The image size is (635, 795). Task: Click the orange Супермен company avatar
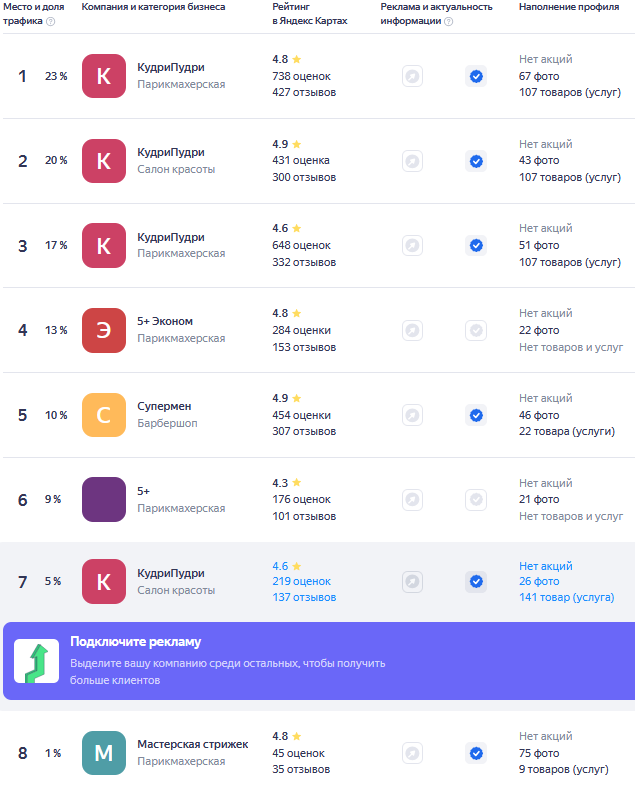104,415
